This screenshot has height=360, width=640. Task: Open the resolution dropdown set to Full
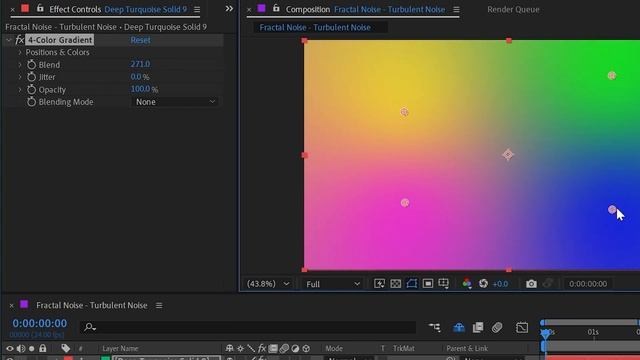(x=333, y=284)
